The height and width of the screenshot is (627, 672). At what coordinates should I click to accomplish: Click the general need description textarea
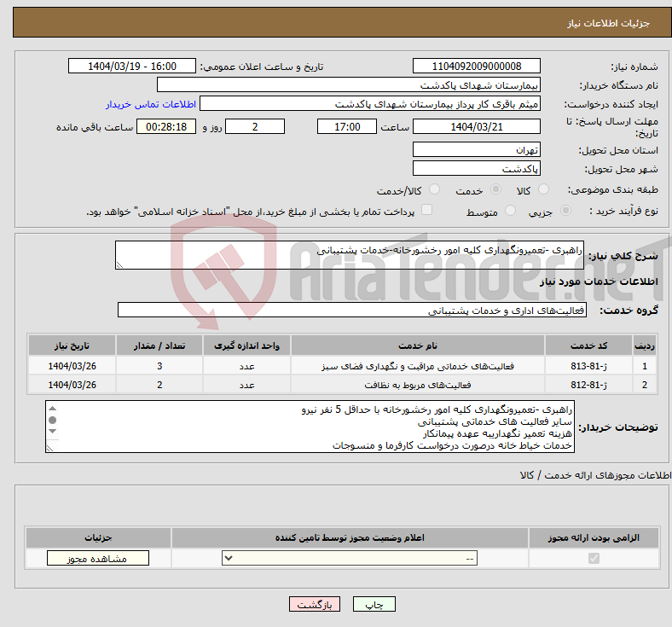(x=350, y=255)
